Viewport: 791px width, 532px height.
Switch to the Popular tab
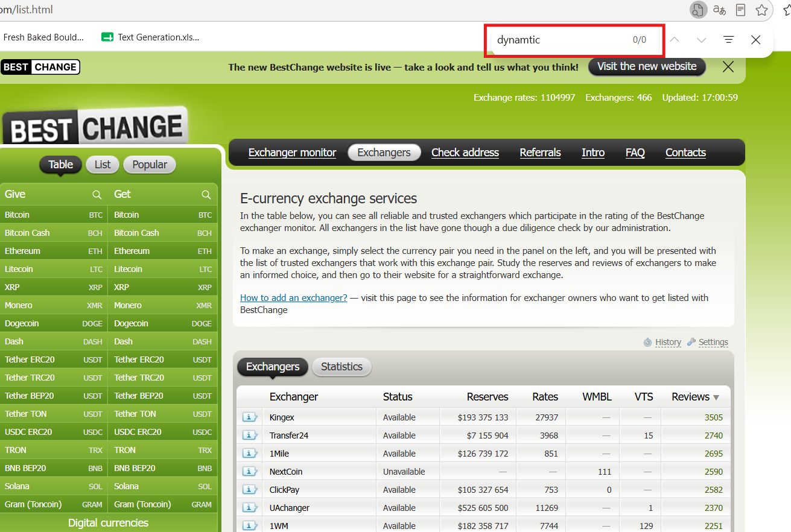point(150,165)
